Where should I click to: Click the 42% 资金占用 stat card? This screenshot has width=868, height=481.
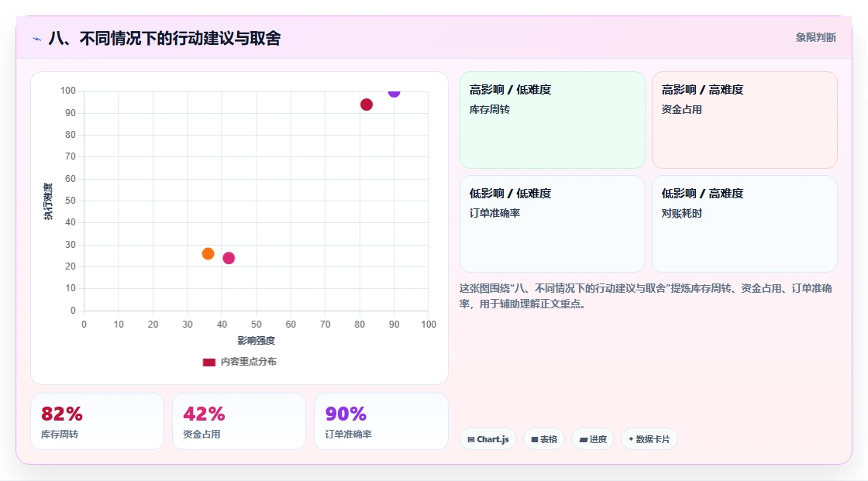239,421
